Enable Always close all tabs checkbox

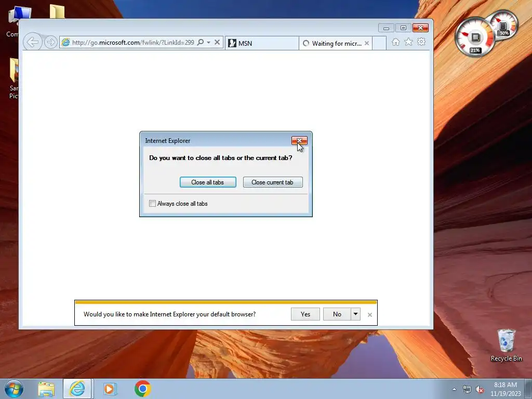[152, 204]
